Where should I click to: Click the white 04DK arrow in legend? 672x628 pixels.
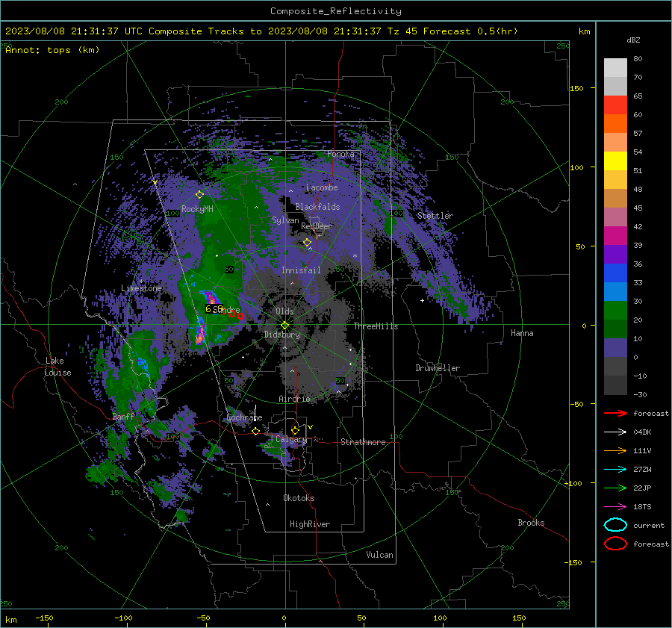(x=615, y=432)
